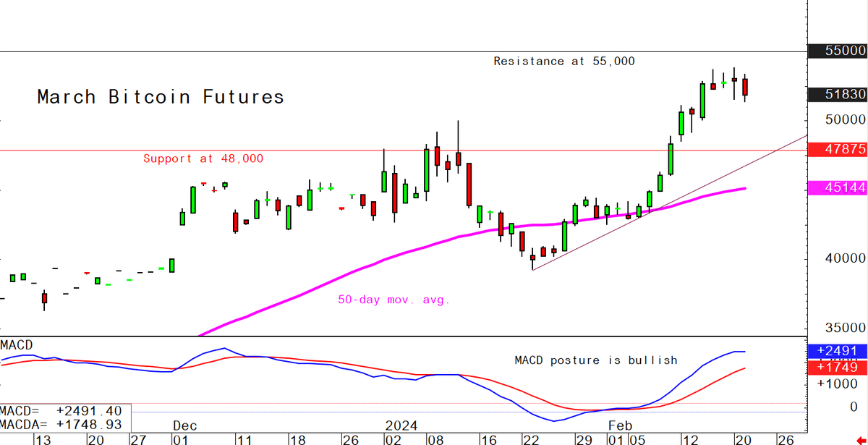
Task: Click the 'MACDA= +1748.93' readout
Action: pos(61,425)
